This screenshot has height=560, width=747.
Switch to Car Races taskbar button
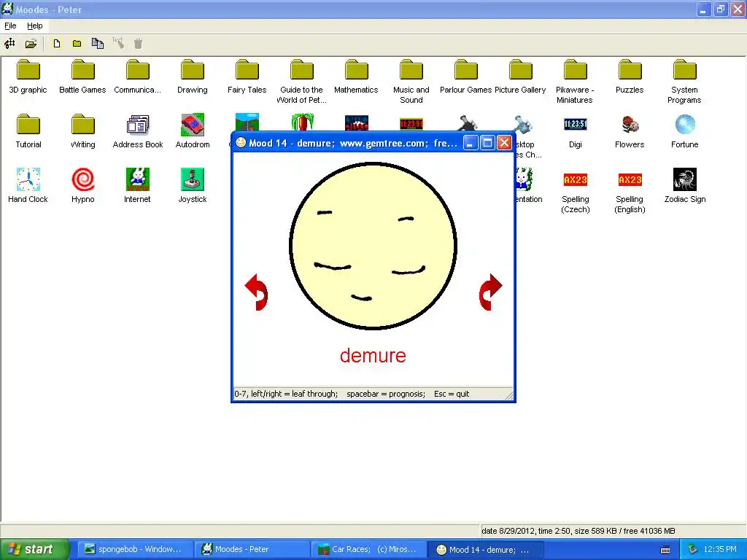[x=368, y=549]
